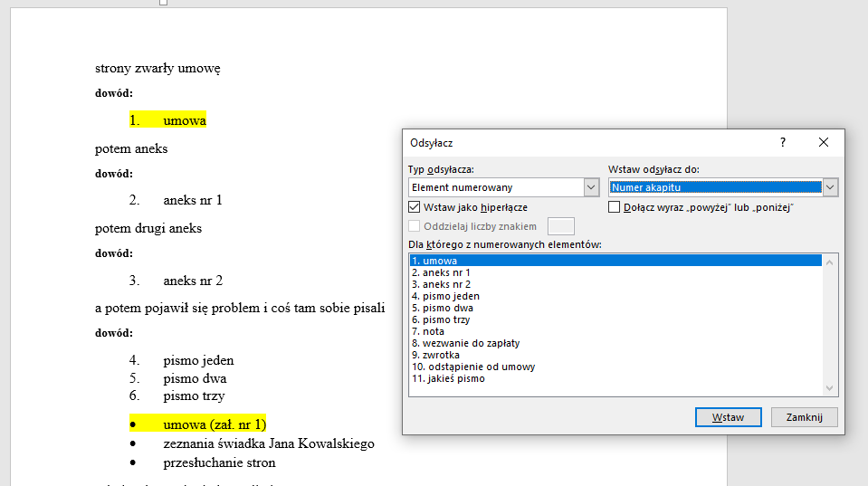Close the Odsyłacz dialog with X
868x486 pixels.
[823, 143]
